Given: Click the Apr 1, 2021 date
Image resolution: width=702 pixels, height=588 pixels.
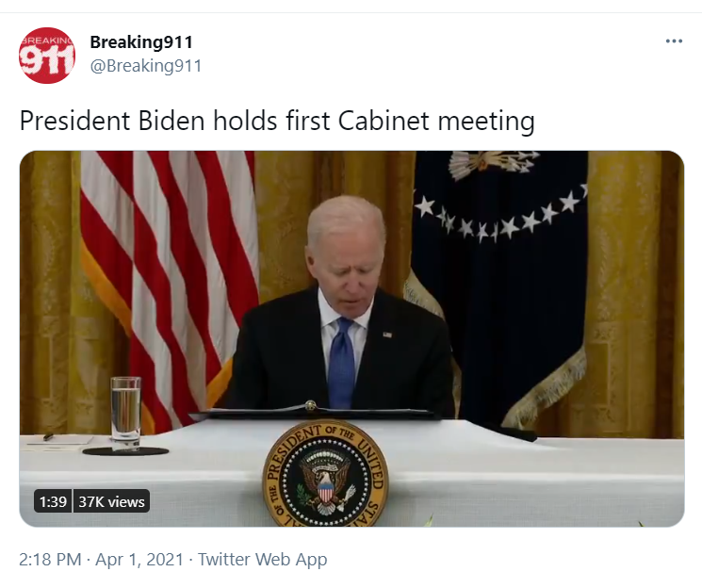Looking at the screenshot, I should pyautogui.click(x=139, y=560).
